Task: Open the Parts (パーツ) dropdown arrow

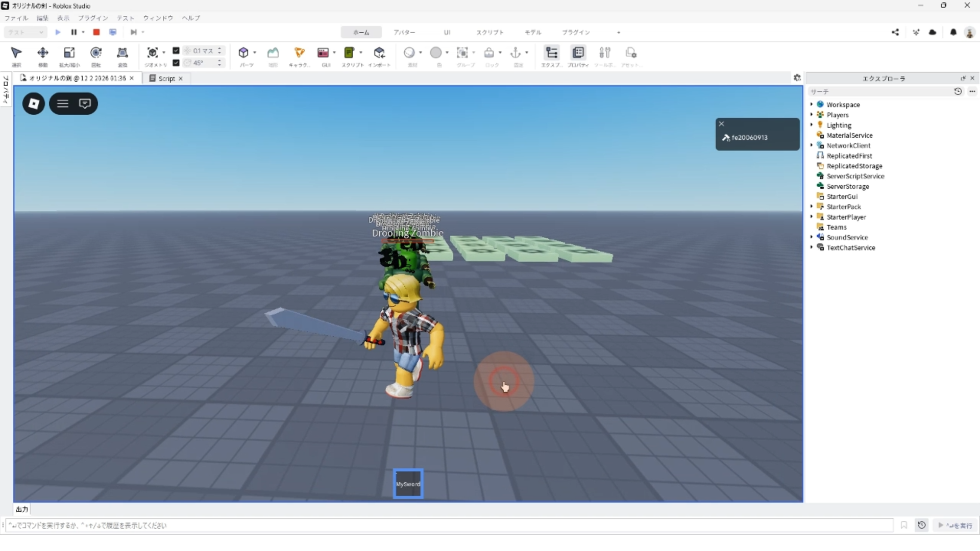Action: pos(255,53)
